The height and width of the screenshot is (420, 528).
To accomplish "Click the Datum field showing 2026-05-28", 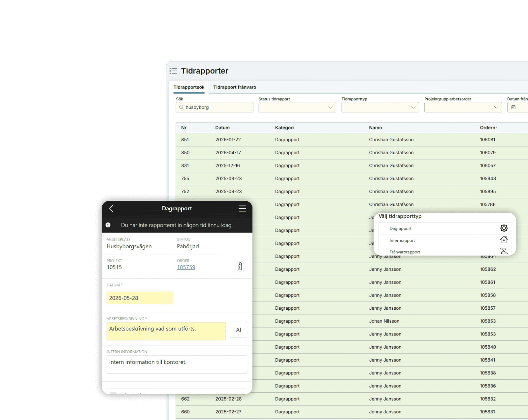I will (140, 298).
